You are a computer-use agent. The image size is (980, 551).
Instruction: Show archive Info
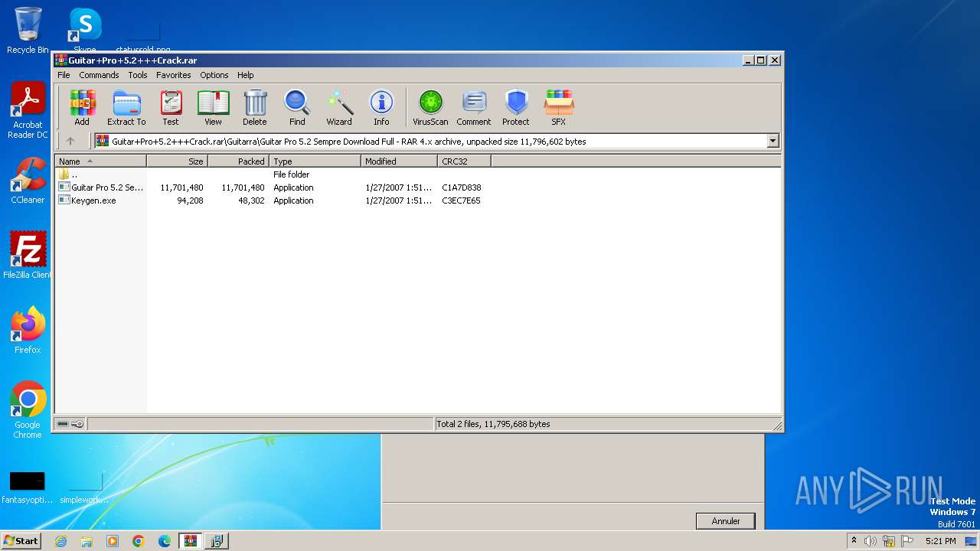click(381, 107)
